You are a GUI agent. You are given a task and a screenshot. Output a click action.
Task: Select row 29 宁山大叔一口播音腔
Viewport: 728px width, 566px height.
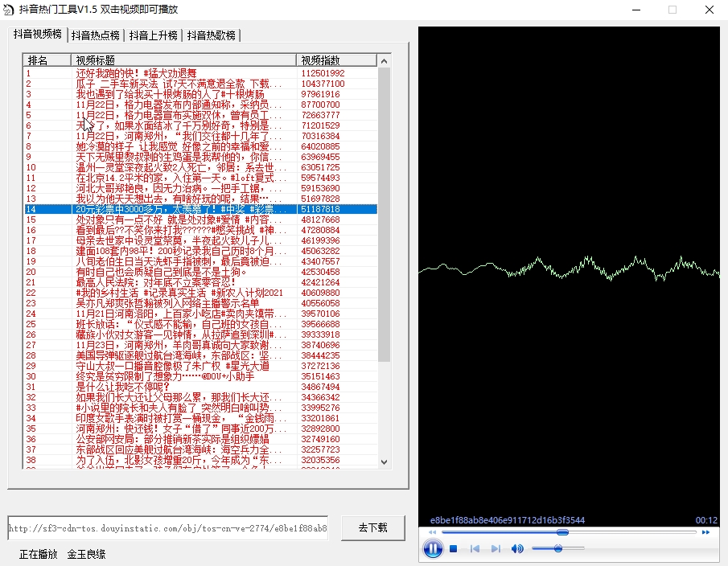coord(200,366)
